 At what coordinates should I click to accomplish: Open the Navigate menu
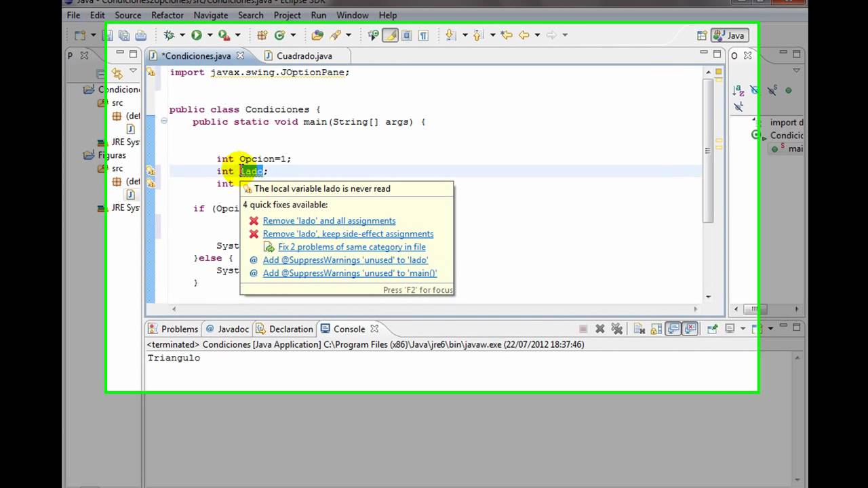coord(211,15)
